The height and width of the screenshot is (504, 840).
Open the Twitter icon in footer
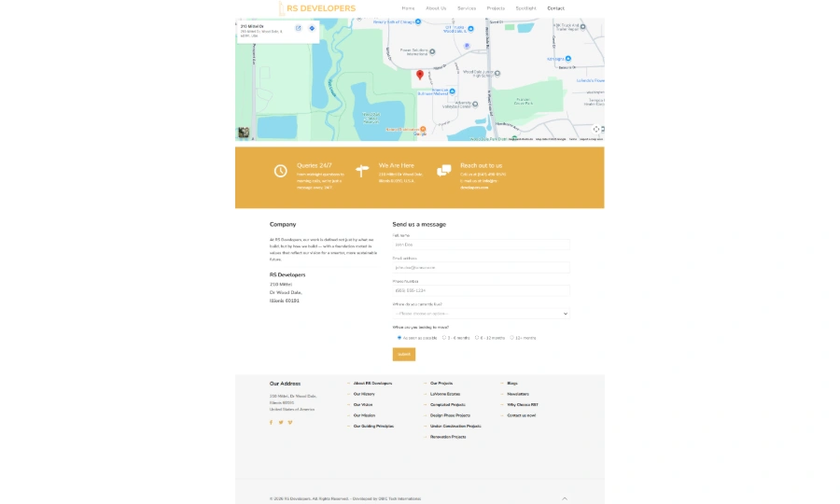(281, 423)
